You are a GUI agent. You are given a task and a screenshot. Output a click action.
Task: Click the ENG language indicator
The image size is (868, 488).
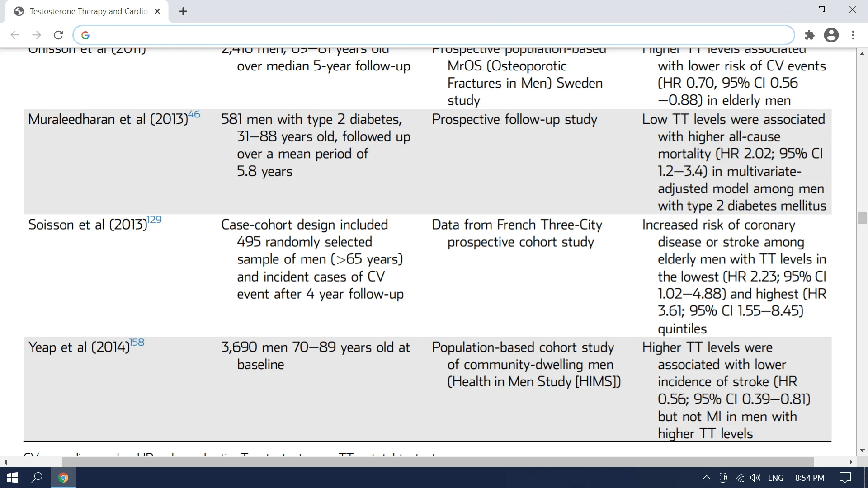(776, 478)
